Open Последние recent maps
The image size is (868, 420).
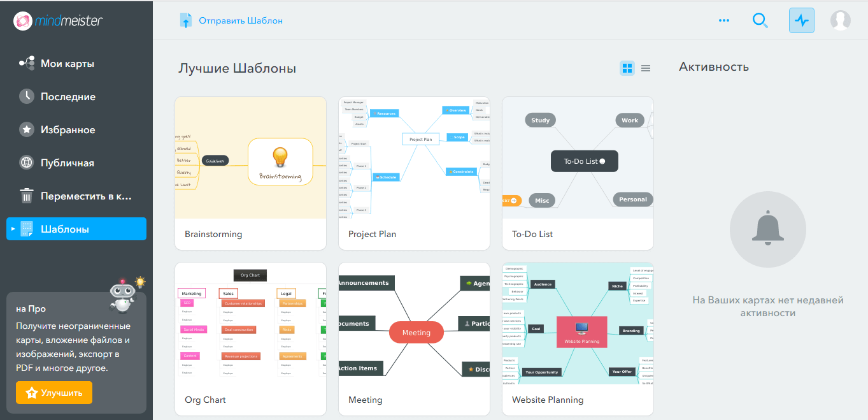pos(68,97)
